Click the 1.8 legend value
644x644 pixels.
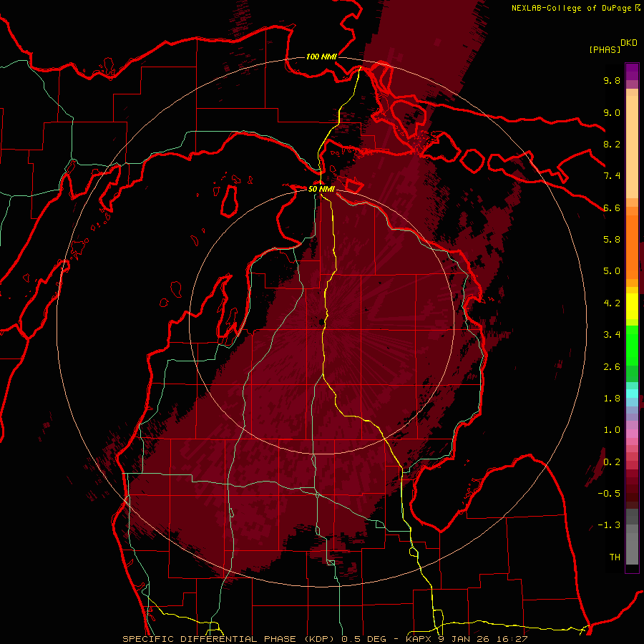[x=612, y=399]
